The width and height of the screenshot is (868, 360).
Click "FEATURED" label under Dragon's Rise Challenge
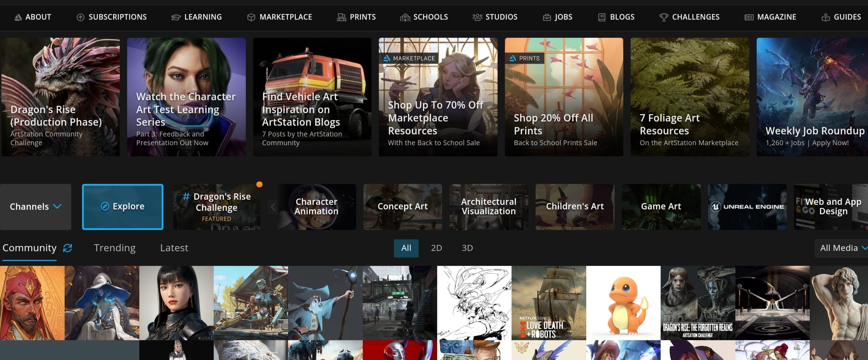point(216,219)
